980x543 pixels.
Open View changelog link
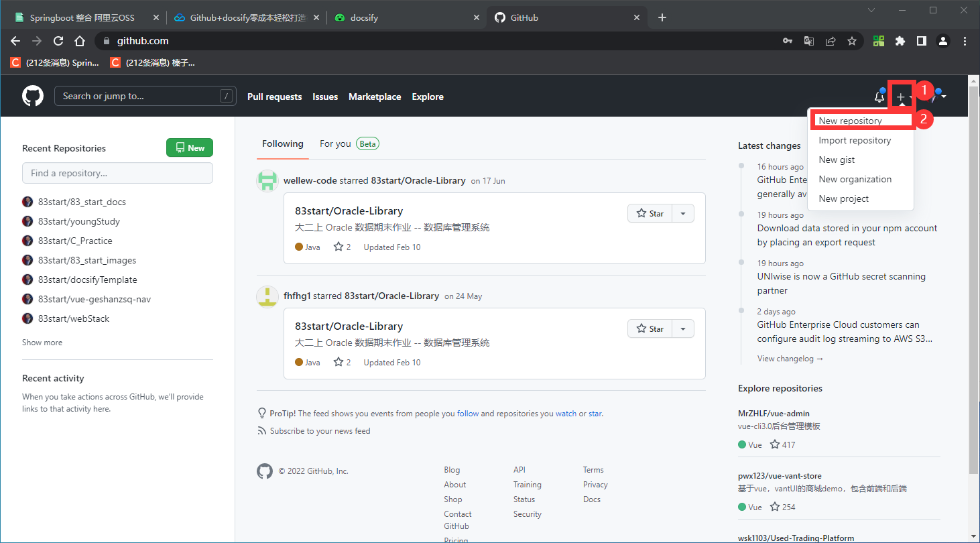point(790,359)
